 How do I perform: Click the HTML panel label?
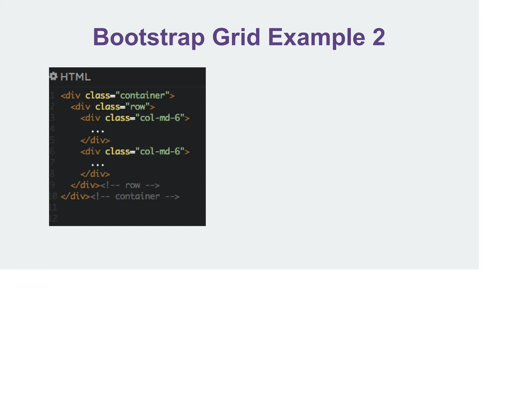pos(76,77)
